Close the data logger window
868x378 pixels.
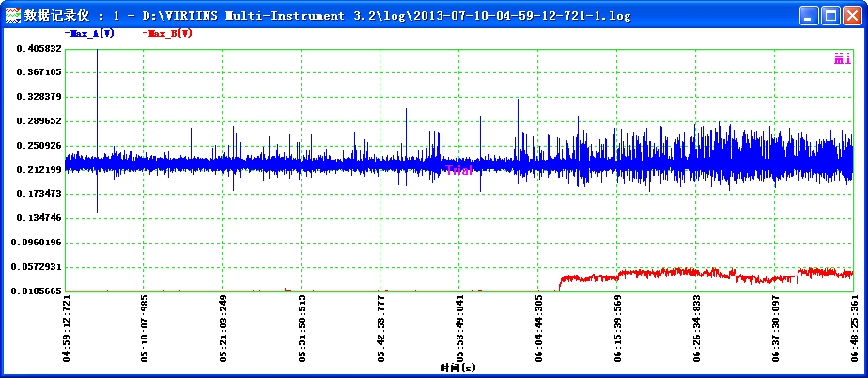[x=852, y=16]
